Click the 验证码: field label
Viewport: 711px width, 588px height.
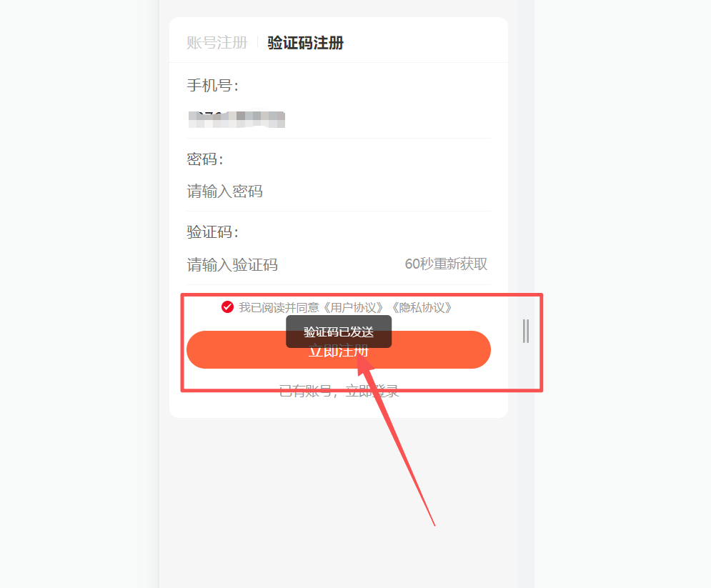tap(213, 232)
